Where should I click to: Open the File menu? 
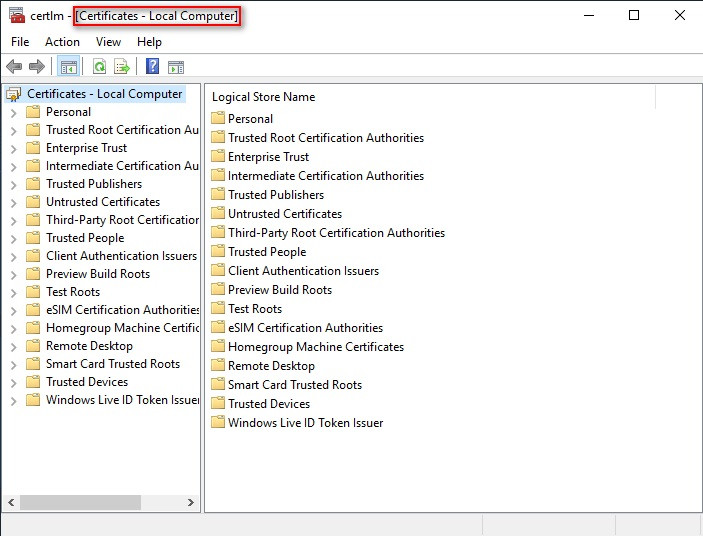tap(20, 42)
